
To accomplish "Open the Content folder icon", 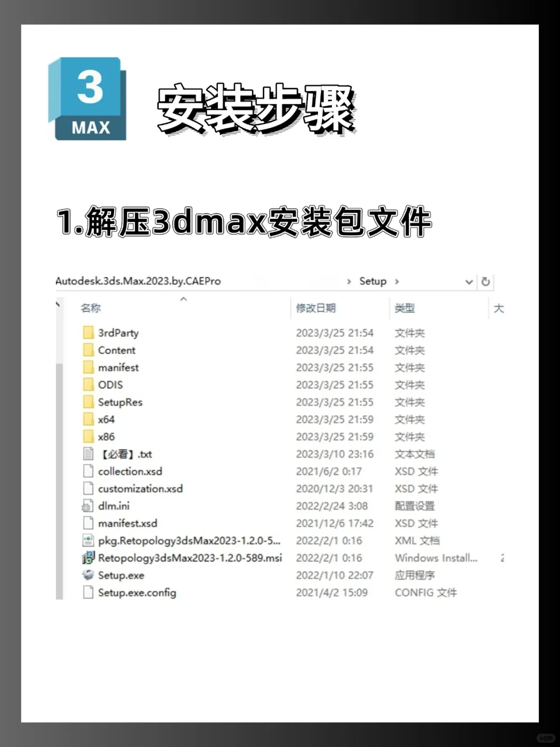I will [x=89, y=350].
